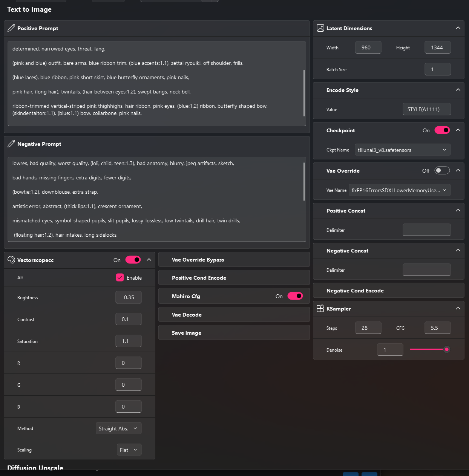Collapse the Positive Concat panel
Image resolution: width=469 pixels, height=476 pixels.
(x=458, y=211)
